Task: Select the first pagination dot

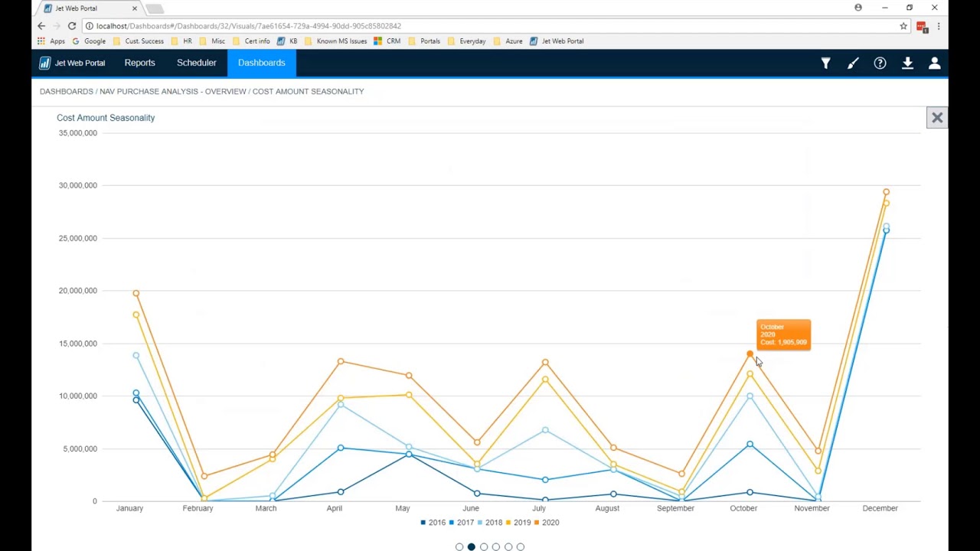Action: (459, 547)
